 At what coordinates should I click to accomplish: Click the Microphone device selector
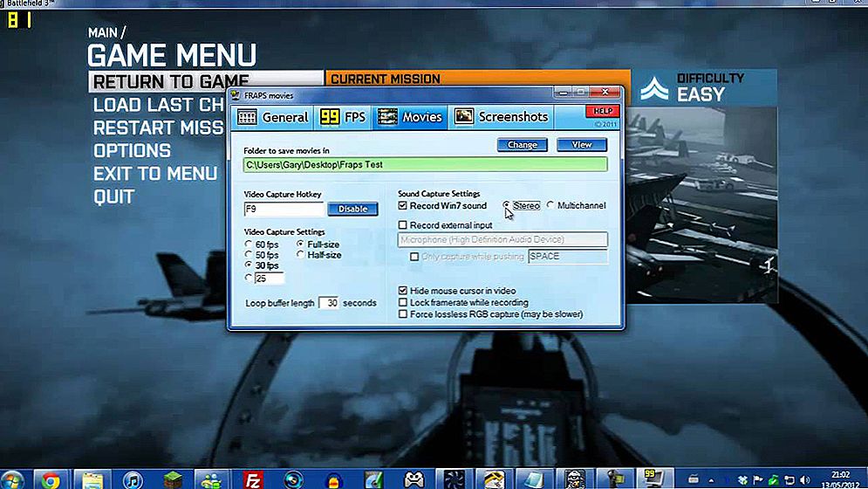click(x=502, y=239)
